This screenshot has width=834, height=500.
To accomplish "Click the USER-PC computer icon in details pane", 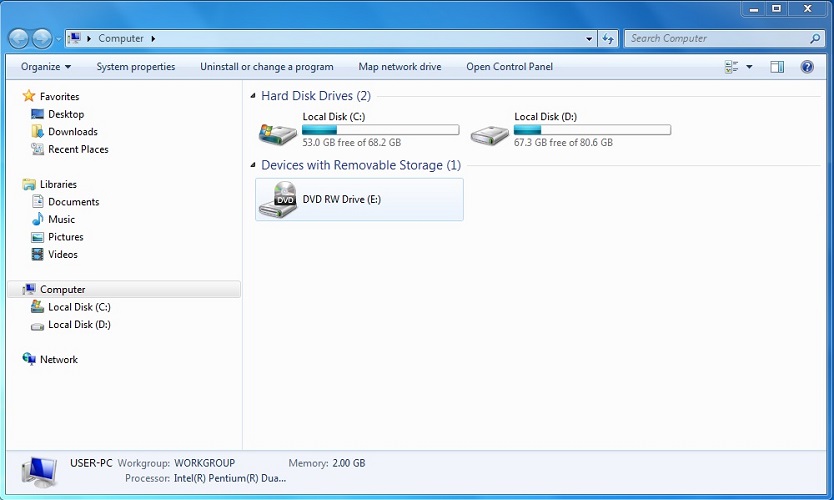I will [x=39, y=472].
